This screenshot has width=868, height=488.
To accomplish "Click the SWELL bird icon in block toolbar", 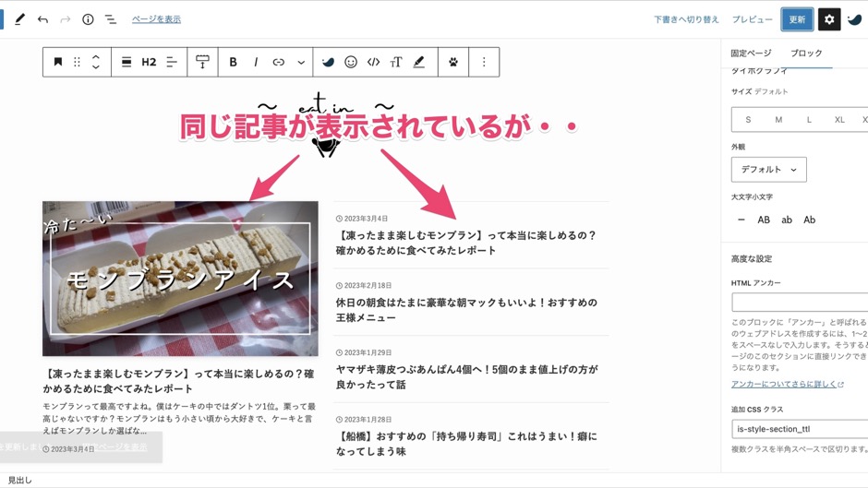I will pyautogui.click(x=328, y=62).
